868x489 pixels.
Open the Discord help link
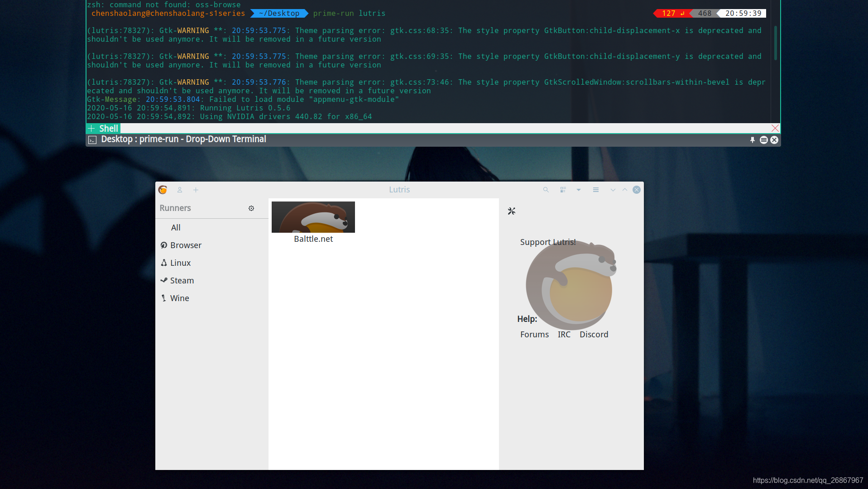594,335
